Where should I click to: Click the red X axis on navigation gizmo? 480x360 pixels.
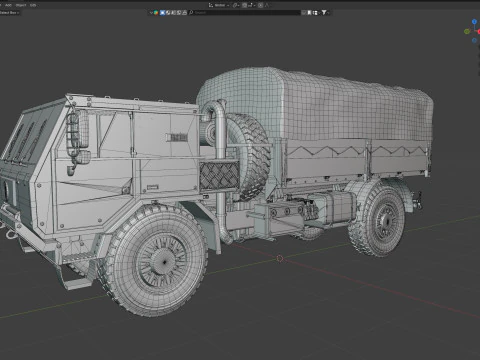click(x=479, y=32)
